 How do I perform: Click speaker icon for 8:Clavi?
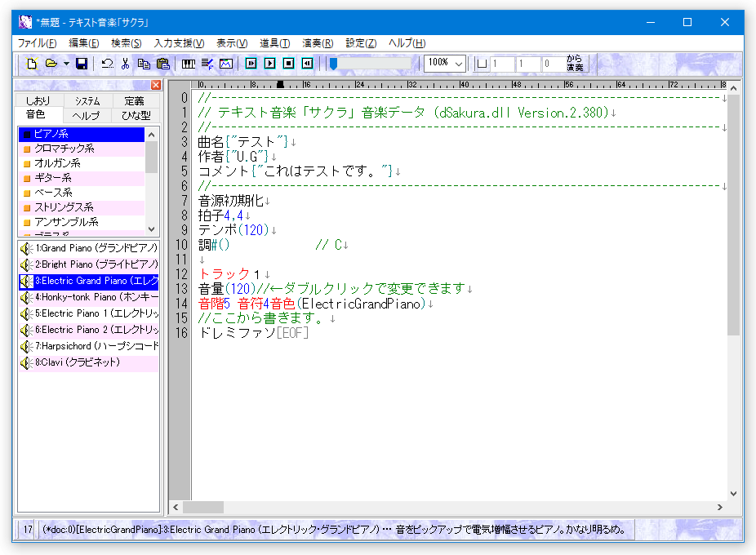click(26, 362)
